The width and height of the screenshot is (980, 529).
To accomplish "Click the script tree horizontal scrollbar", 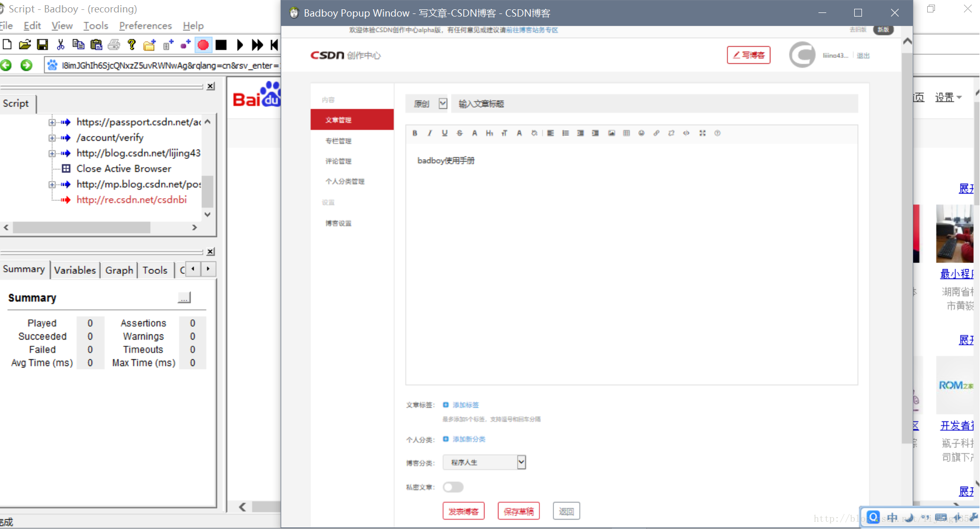I will click(x=82, y=227).
